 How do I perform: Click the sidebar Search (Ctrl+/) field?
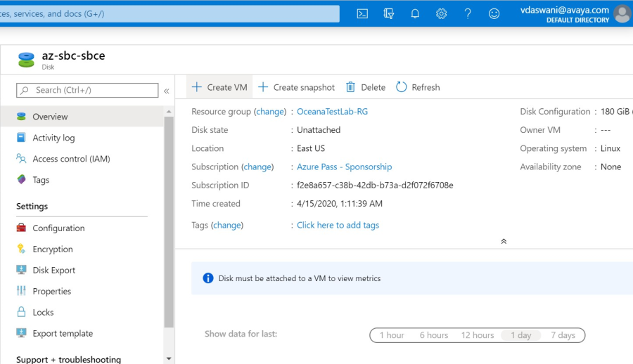pyautogui.click(x=87, y=90)
